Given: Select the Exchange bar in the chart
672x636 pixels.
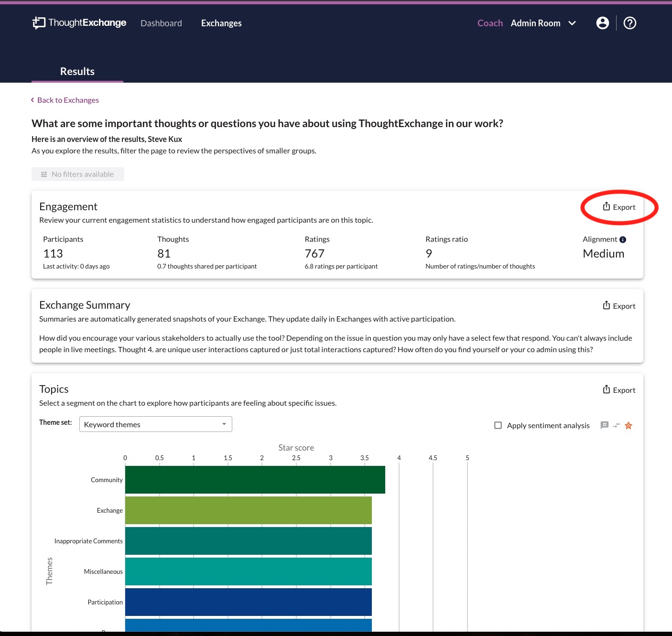Looking at the screenshot, I should tap(249, 510).
